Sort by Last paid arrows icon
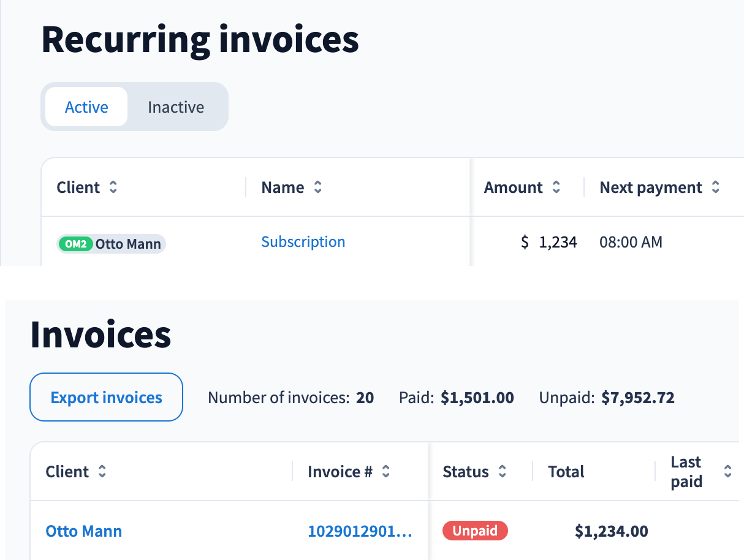 point(727,472)
